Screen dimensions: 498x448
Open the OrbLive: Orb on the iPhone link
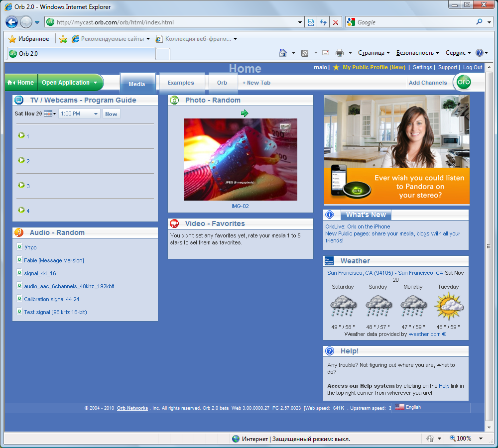(x=358, y=226)
